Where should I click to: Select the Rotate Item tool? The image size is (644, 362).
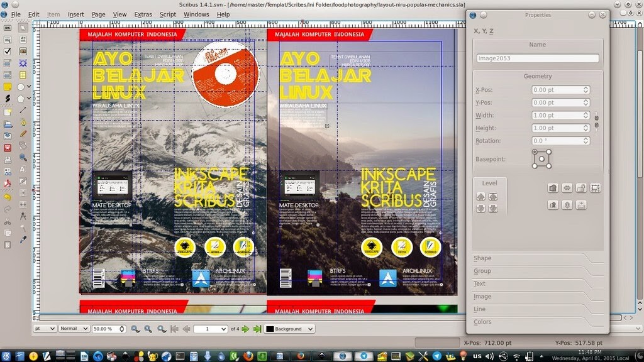22,146
